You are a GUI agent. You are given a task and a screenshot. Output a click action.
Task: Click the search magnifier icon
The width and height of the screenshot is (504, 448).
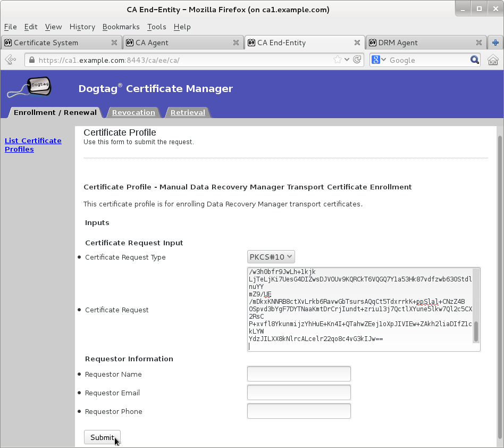click(474, 60)
